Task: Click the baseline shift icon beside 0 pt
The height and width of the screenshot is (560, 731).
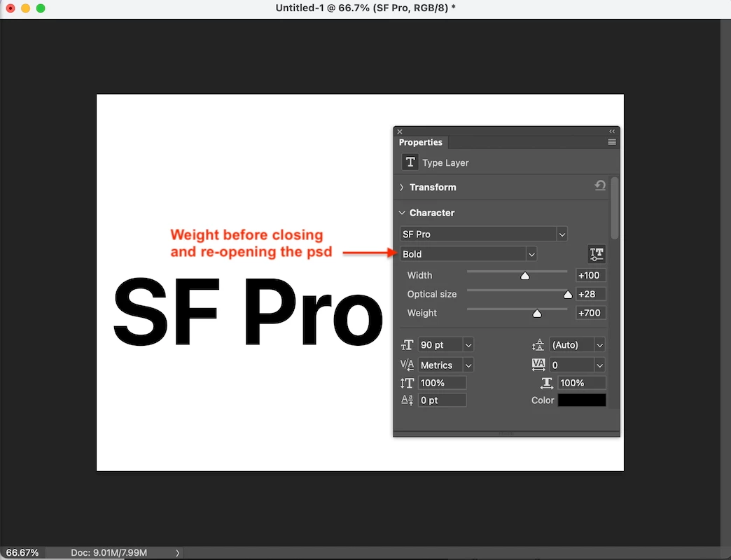Action: coord(407,400)
